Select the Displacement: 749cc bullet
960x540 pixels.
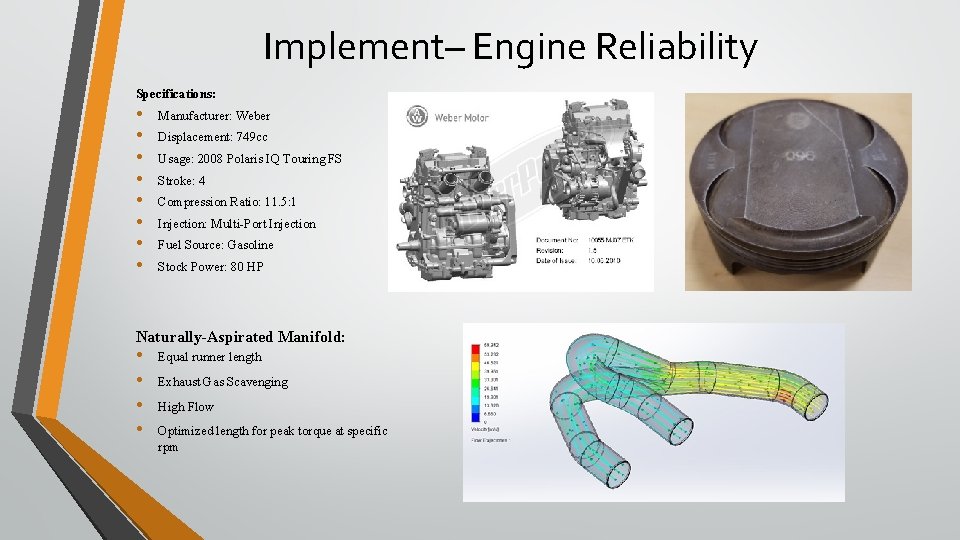[212, 137]
